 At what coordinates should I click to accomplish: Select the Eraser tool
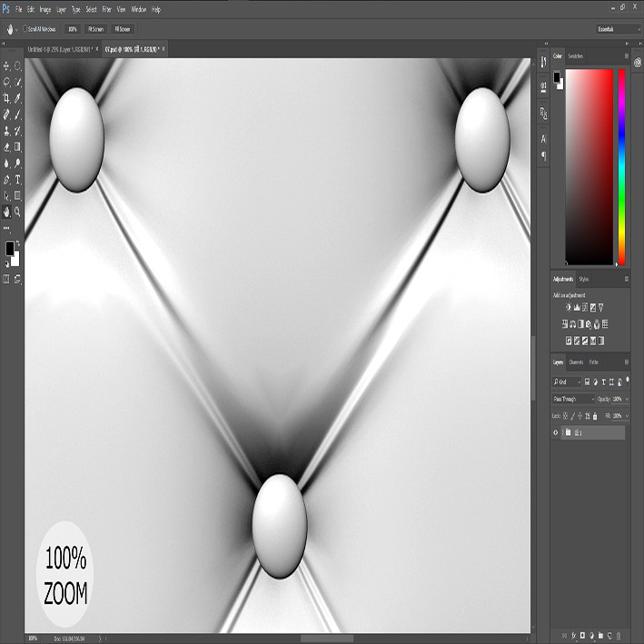6,147
